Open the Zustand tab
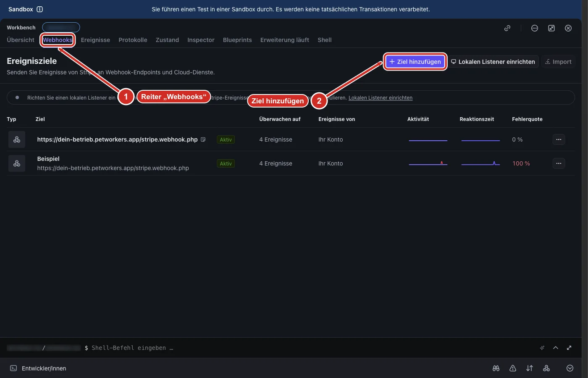Screen dimensions: 588x378 coord(167,40)
